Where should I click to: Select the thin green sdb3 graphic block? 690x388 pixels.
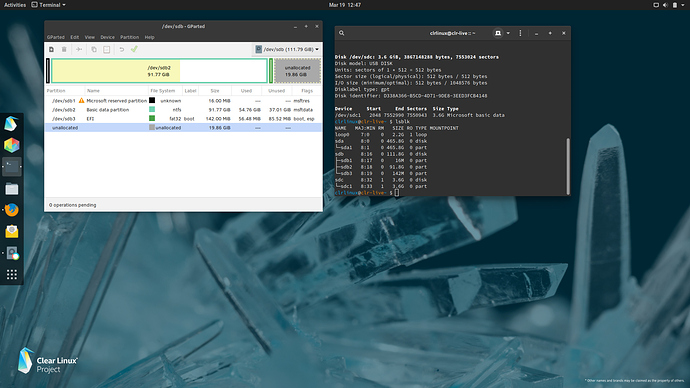(271, 71)
